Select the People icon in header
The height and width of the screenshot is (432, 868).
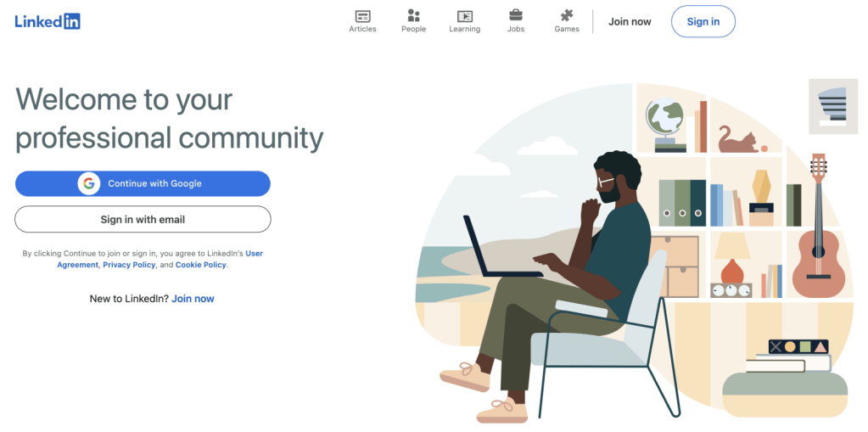pos(413,15)
